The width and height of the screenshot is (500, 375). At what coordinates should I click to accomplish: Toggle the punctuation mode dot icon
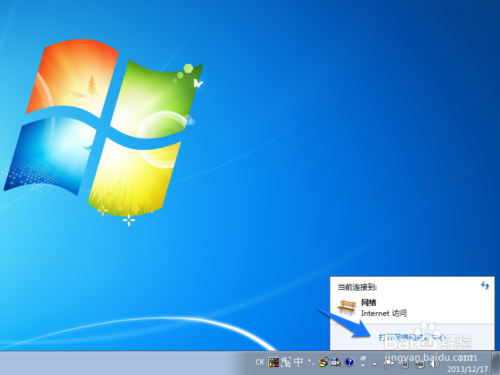pos(311,362)
